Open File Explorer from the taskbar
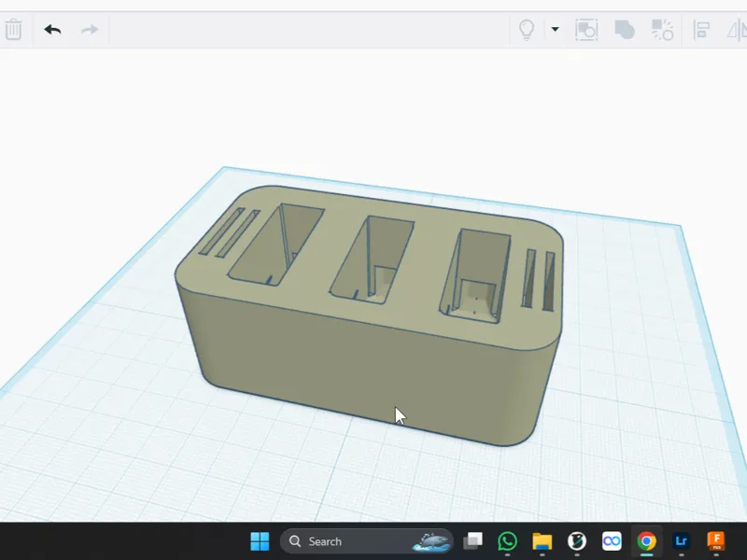The image size is (747, 560). point(543,541)
